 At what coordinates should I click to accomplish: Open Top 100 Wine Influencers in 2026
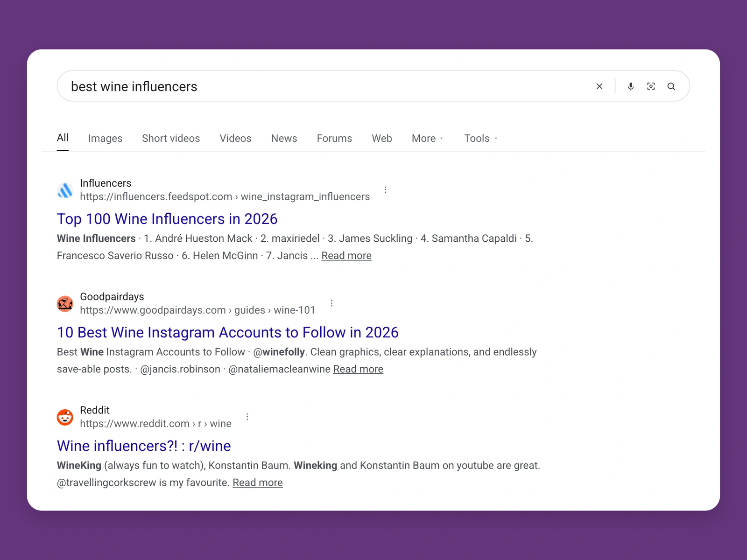pyautogui.click(x=167, y=219)
